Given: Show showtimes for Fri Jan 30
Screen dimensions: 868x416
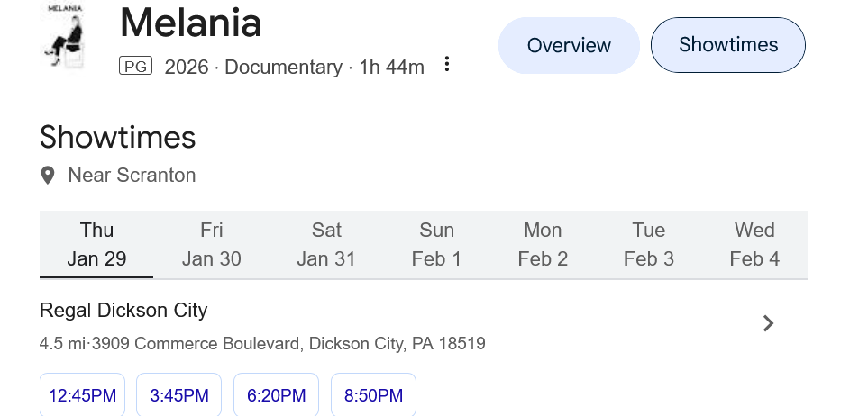Looking at the screenshot, I should click(211, 244).
